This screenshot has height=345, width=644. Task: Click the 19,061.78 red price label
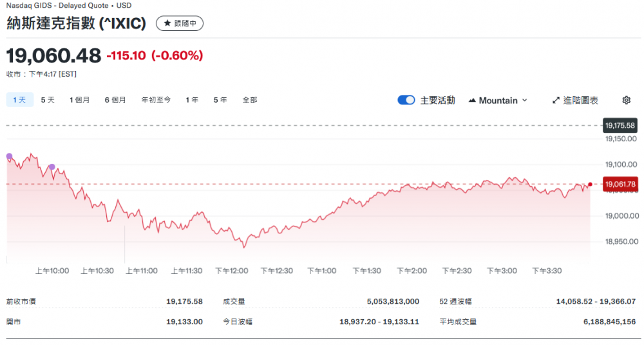(x=621, y=184)
